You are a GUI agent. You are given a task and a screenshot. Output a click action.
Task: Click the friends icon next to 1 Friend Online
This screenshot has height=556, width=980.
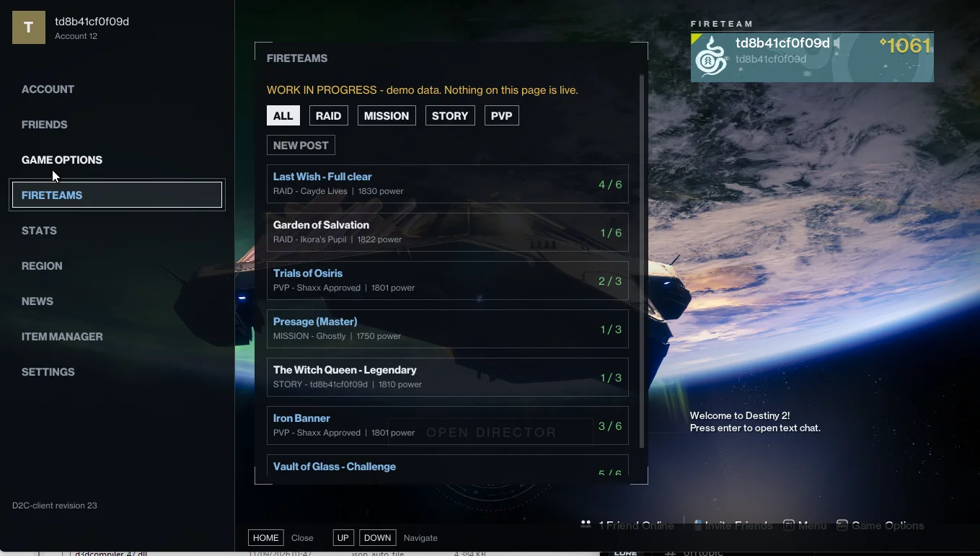click(x=586, y=525)
